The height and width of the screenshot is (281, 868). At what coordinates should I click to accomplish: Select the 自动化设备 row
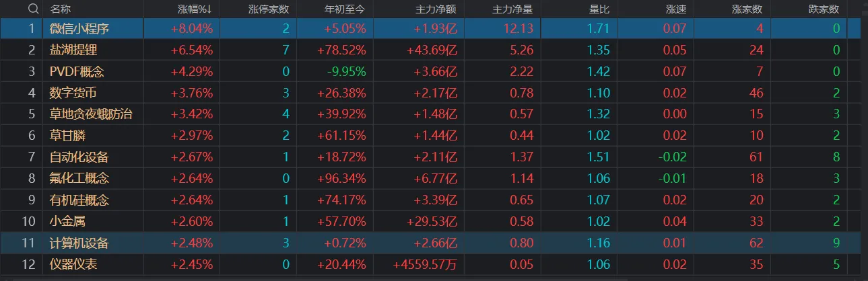[x=79, y=157]
